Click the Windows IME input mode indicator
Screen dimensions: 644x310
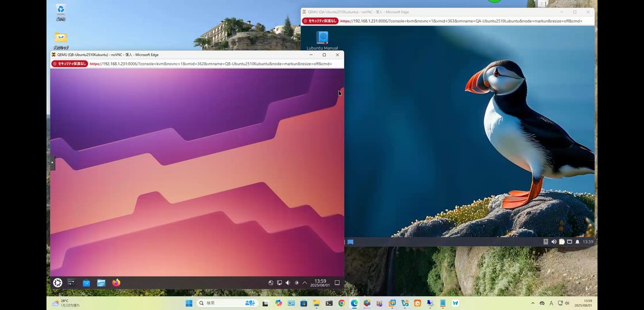[551, 303]
